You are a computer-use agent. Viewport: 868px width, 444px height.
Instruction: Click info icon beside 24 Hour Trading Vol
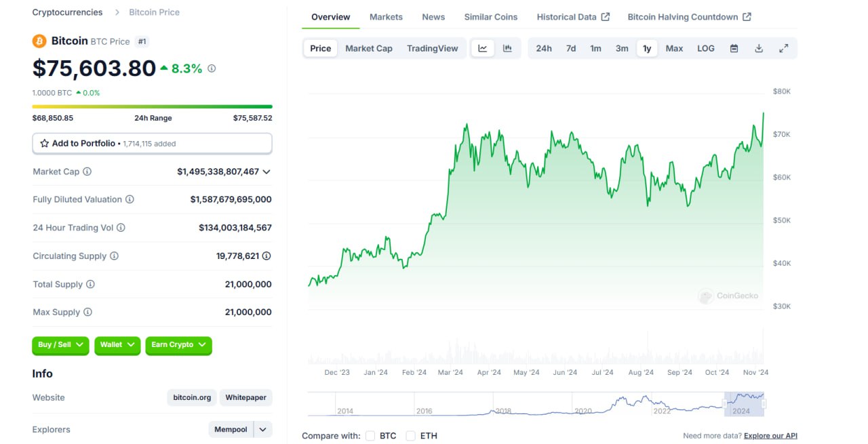121,228
